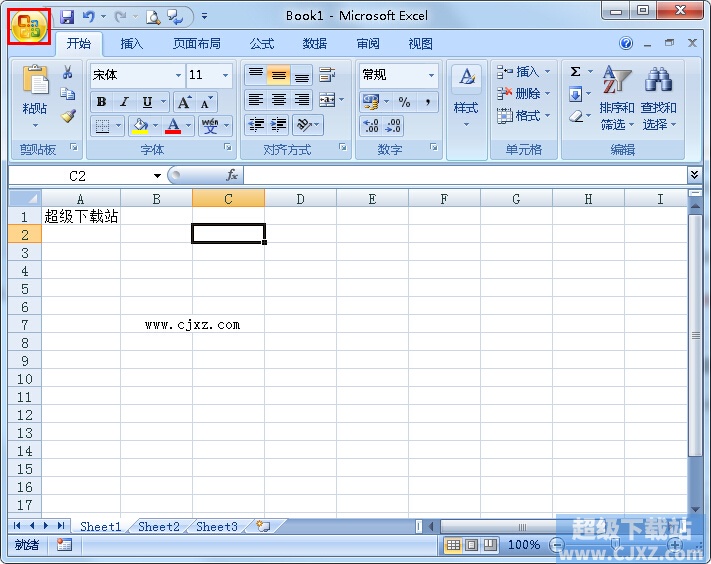Click Clear eraser icon
Viewport: 711px width, 564px height.
coord(575,116)
